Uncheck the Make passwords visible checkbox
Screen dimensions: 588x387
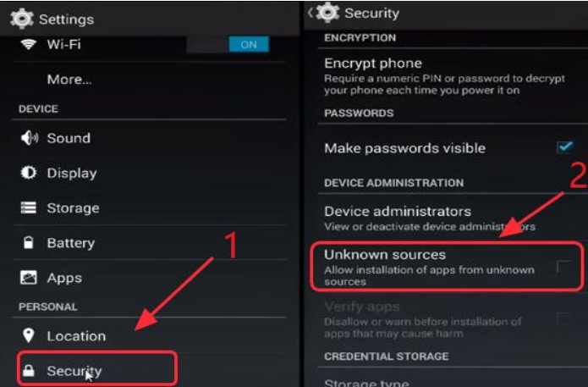pos(564,147)
